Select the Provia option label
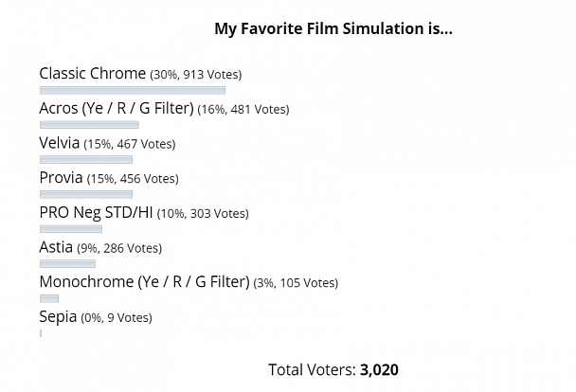Viewport: 576px width, 392px height. coord(61,178)
